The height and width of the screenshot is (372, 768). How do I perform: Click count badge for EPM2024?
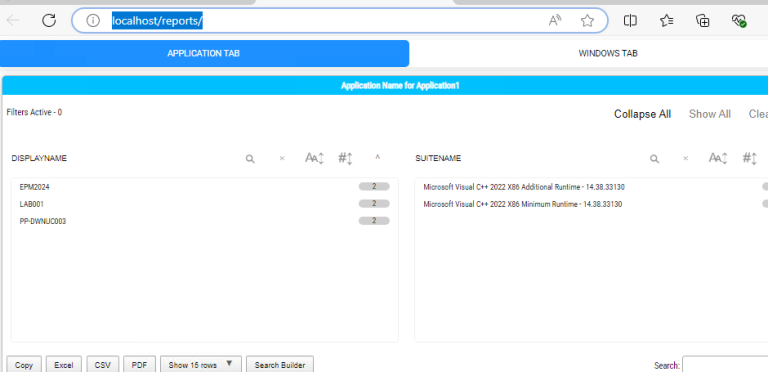(374, 186)
